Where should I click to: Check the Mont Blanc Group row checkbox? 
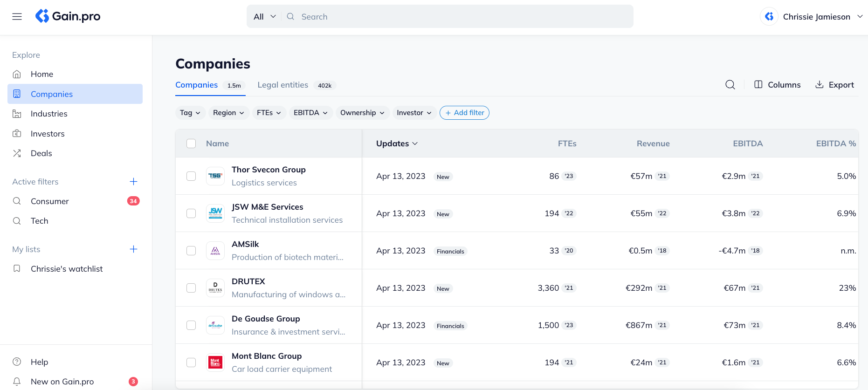point(191,363)
